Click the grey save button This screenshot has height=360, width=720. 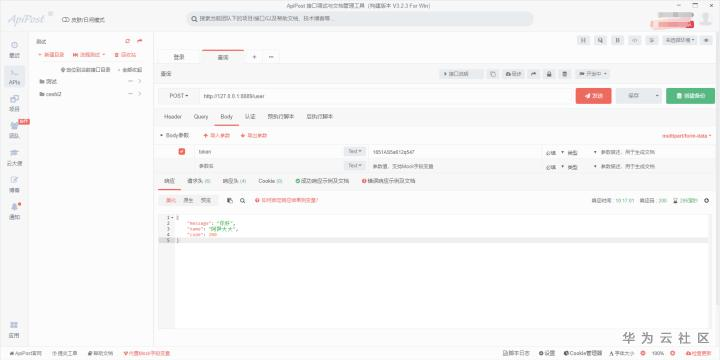point(634,96)
